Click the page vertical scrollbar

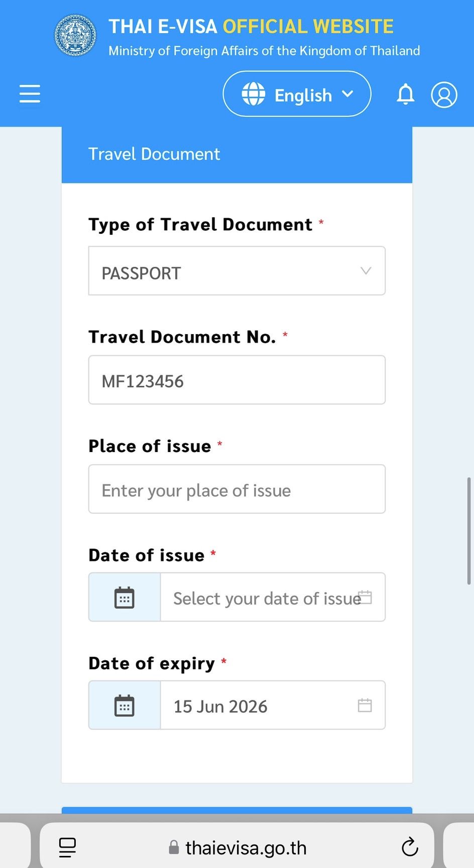pos(469,530)
